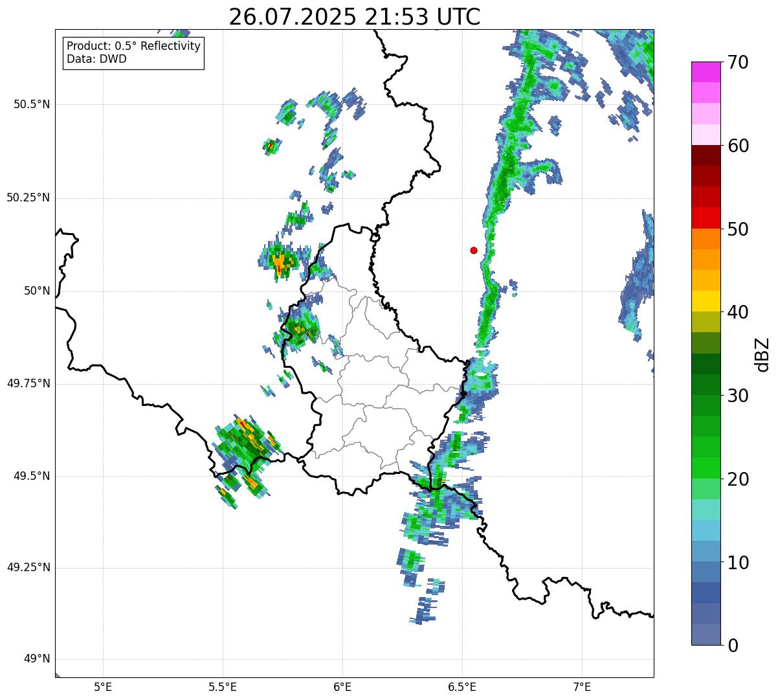Select the Product: 0.5° Reflectivity label
778x700 pixels.
tap(133, 47)
